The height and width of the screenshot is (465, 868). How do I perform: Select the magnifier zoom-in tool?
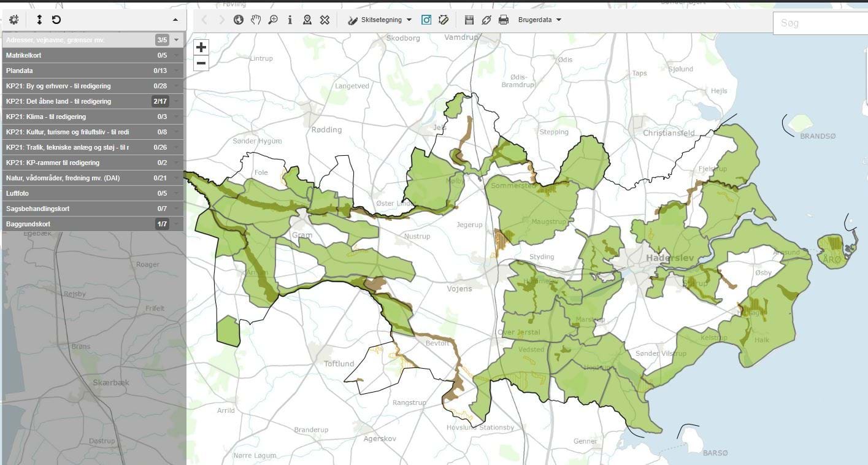273,20
